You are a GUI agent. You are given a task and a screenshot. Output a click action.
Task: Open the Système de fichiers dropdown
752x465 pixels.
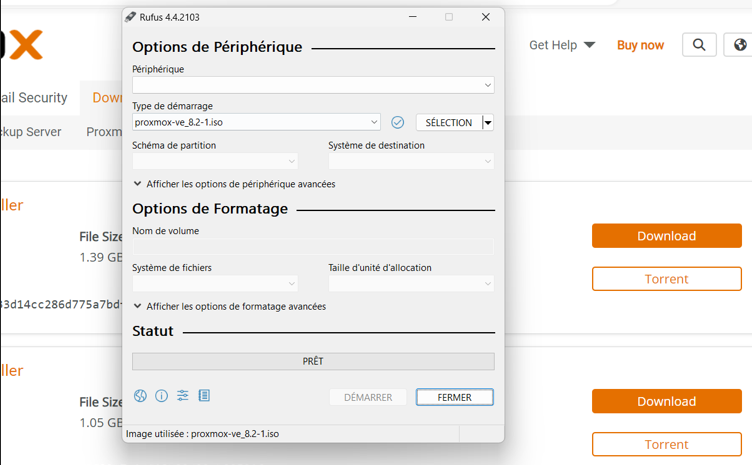(215, 283)
